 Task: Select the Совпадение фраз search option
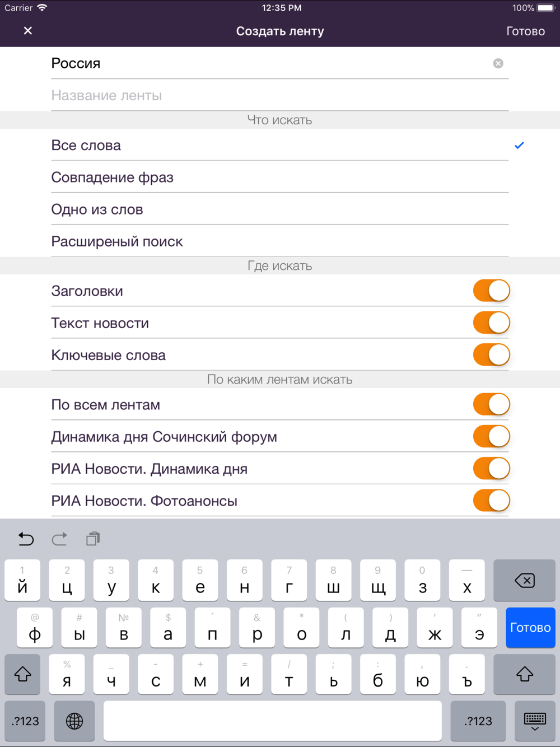click(x=280, y=177)
